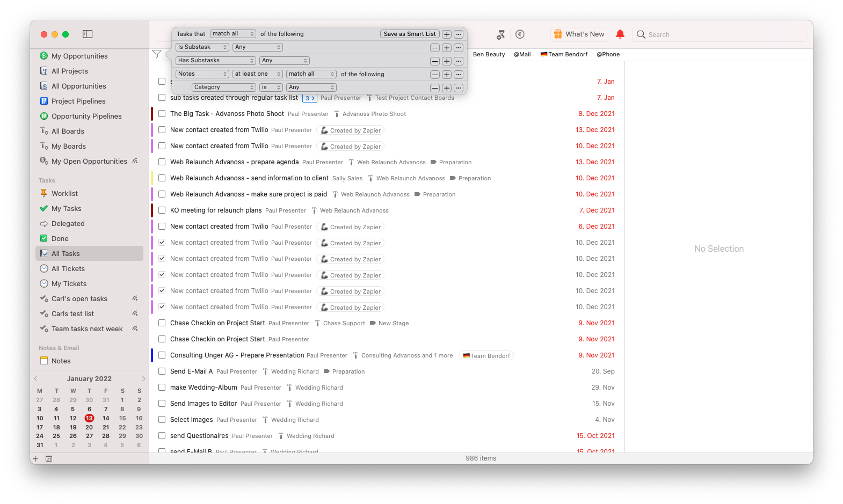This screenshot has height=504, width=843.
Task: Open Carl's open tasks smart list
Action: 79,298
